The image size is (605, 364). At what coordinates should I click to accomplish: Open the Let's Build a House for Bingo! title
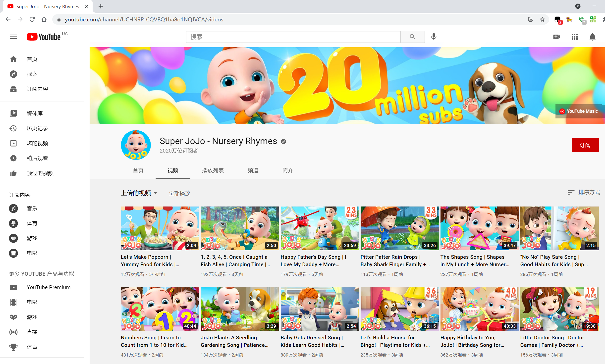395,341
